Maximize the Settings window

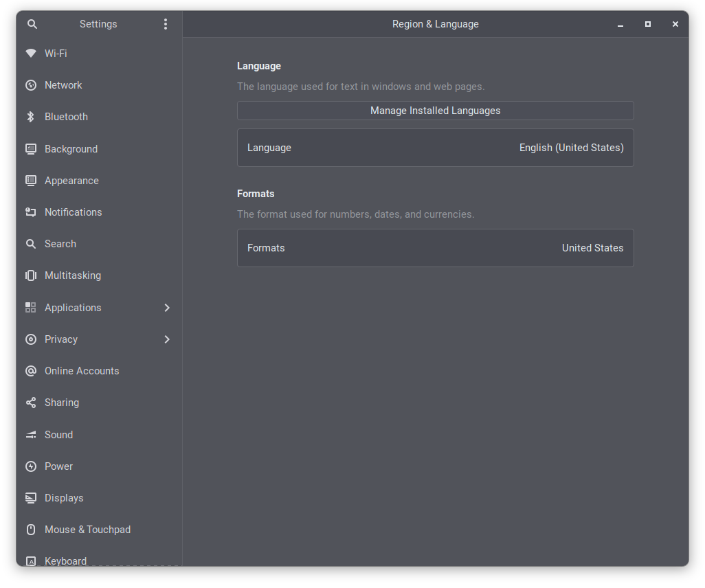(647, 24)
